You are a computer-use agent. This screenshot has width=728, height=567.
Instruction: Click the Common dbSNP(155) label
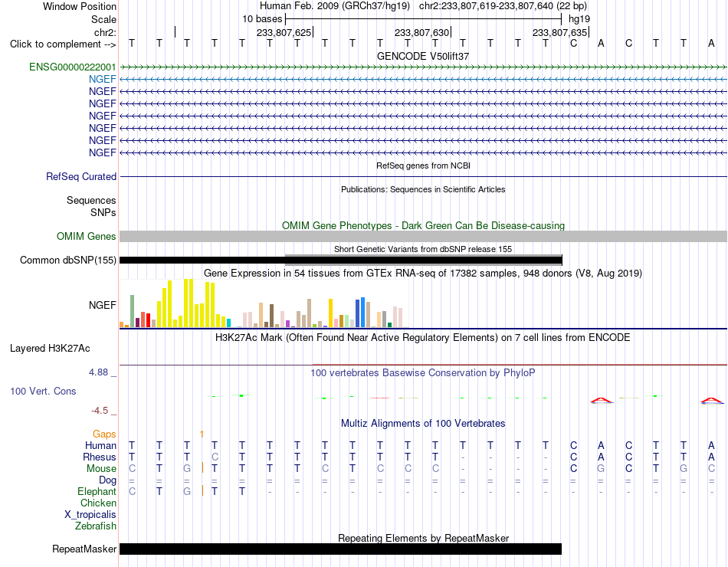pyautogui.click(x=67, y=260)
